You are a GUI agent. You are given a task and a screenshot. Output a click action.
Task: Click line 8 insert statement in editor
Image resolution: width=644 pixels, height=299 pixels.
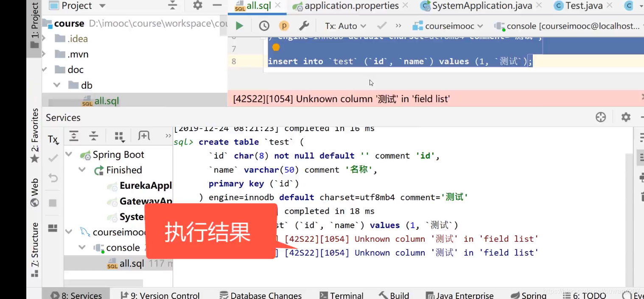400,61
